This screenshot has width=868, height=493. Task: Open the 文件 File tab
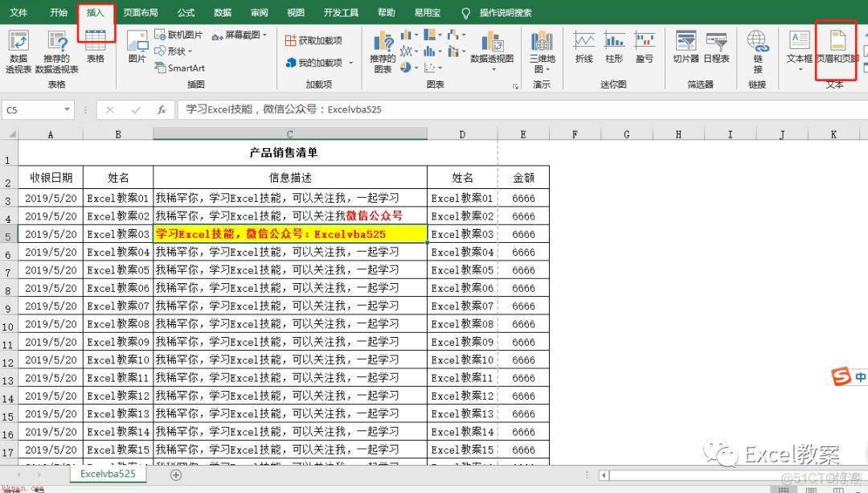click(x=18, y=12)
